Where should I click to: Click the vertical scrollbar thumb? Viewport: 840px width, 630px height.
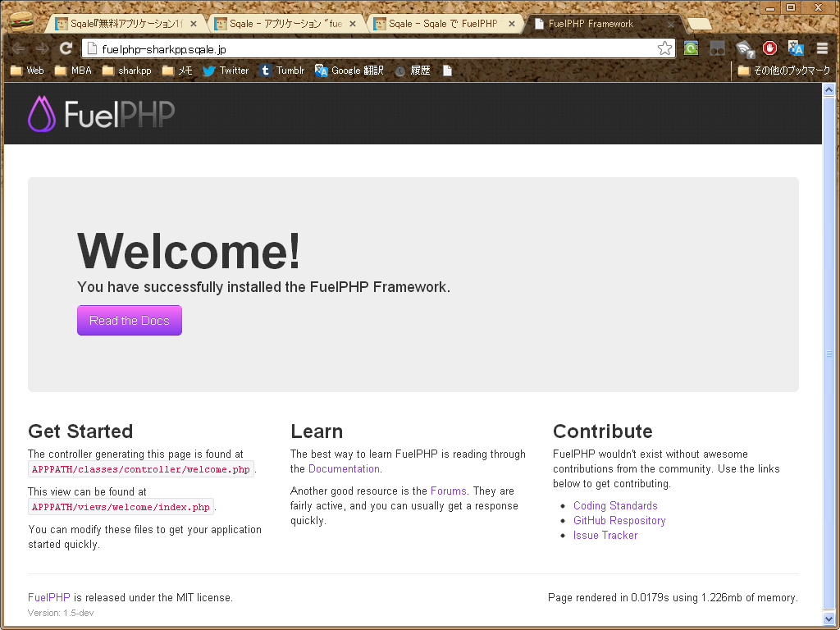pos(829,354)
